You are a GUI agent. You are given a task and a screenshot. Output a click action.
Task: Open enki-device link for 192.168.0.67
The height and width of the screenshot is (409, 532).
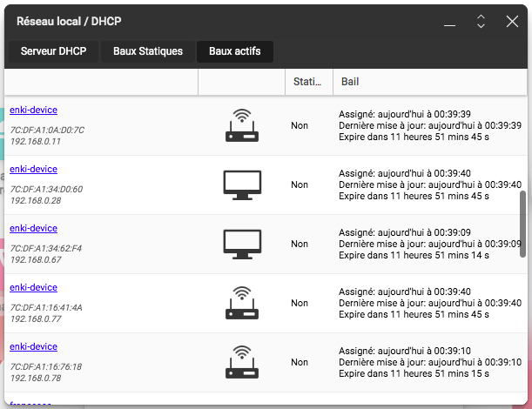pos(33,228)
